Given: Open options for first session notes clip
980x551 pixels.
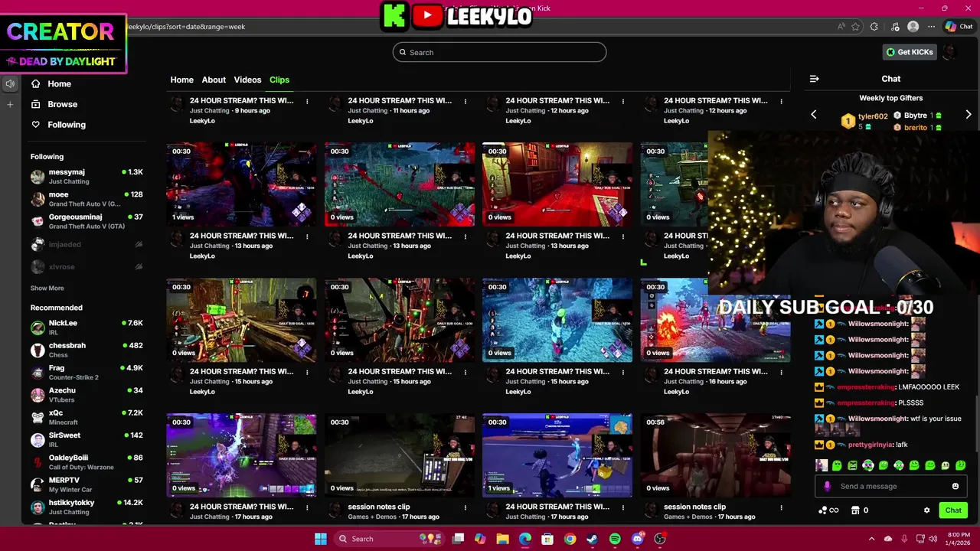Looking at the screenshot, I should 465,507.
